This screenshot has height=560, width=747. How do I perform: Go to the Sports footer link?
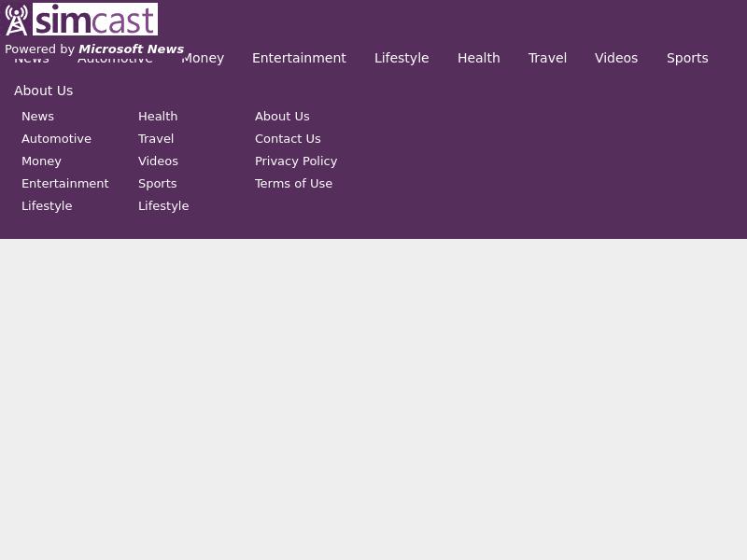[x=157, y=184]
